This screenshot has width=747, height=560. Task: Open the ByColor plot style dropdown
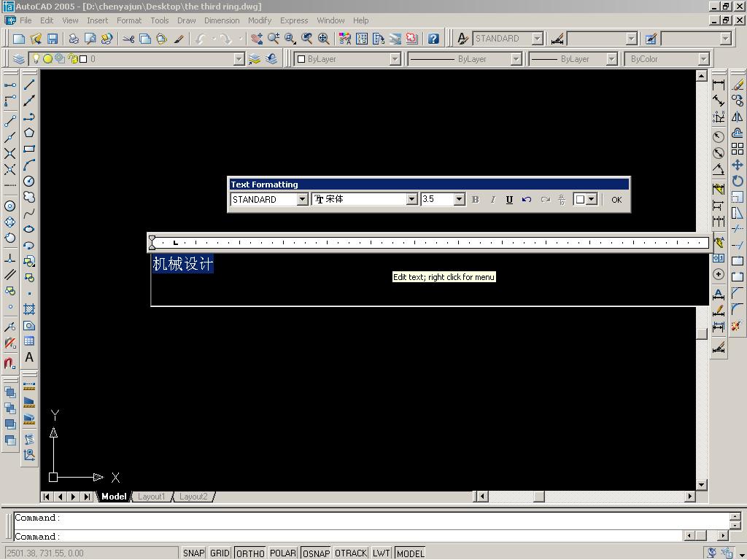704,59
